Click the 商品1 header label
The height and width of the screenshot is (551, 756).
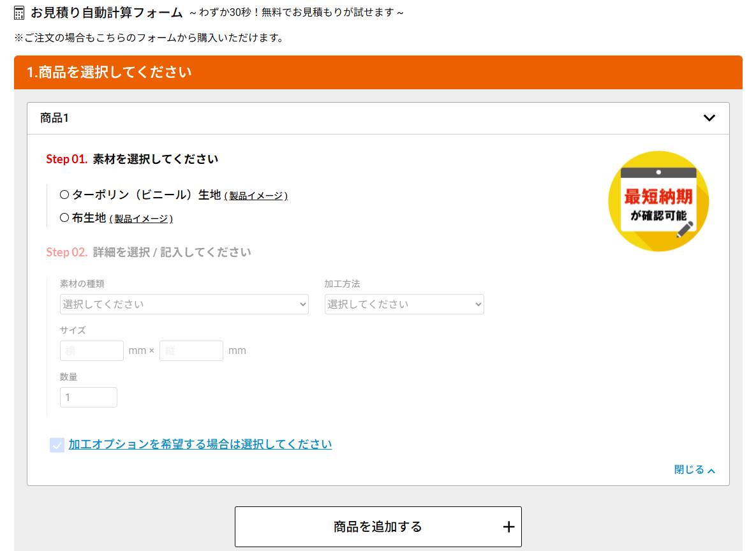pyautogui.click(x=54, y=118)
